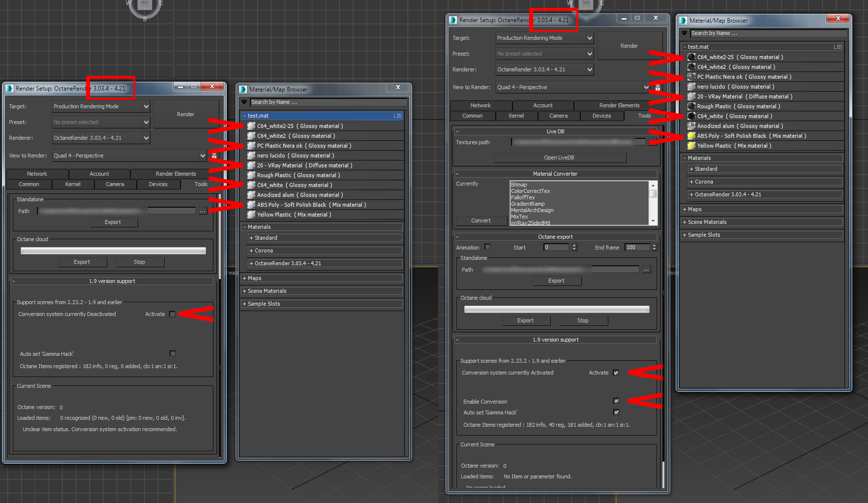Screen dimensions: 868x503
Task: Browse Standalone path button in right Render Setup
Action: point(646,270)
